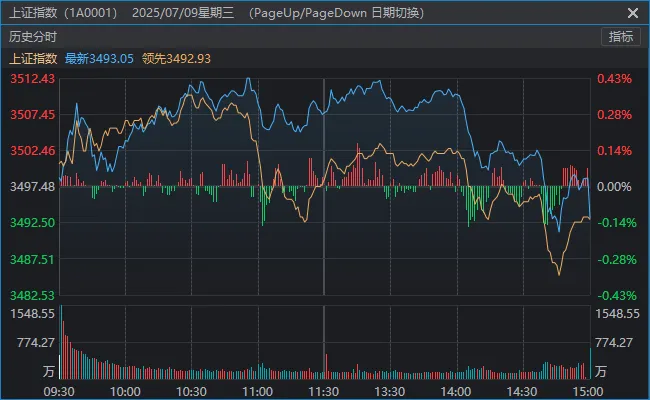
Task: Open the 指标 indicator button
Action: point(621,36)
